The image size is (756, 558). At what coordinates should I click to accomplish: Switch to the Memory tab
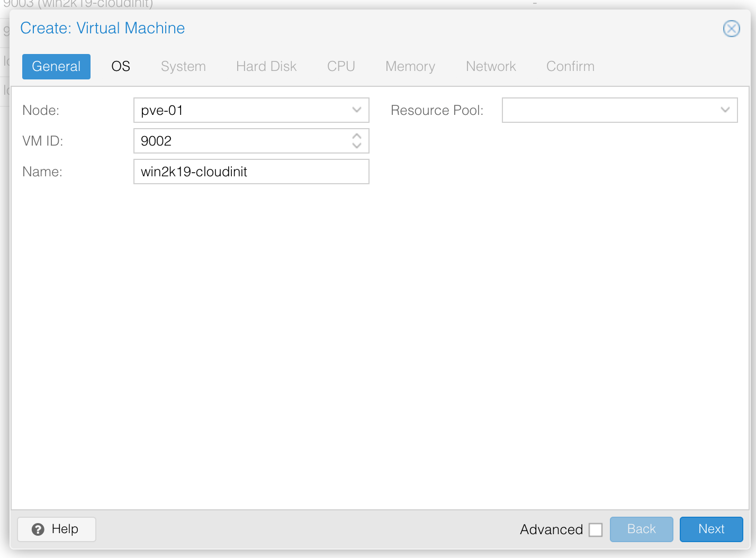[x=410, y=66]
